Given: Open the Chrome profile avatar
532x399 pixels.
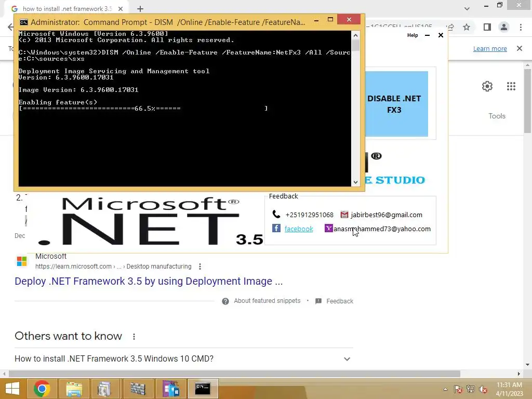Looking at the screenshot, I should pos(504,27).
